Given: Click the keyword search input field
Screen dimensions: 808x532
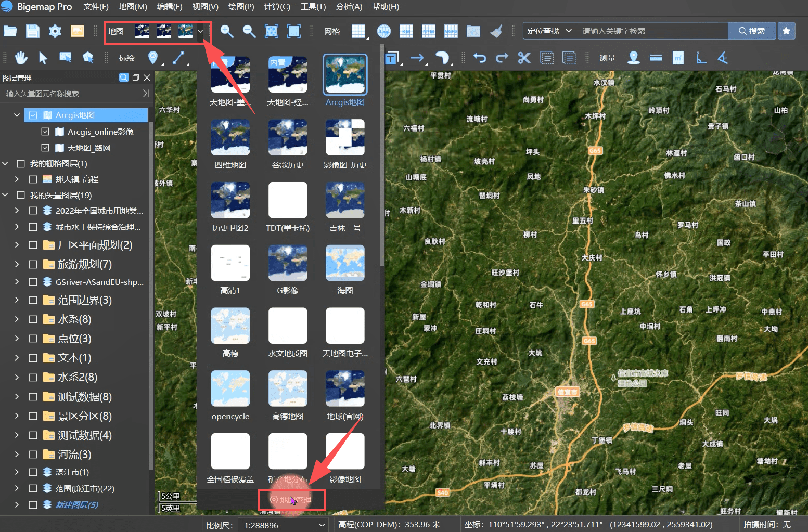Looking at the screenshot, I should click(653, 31).
